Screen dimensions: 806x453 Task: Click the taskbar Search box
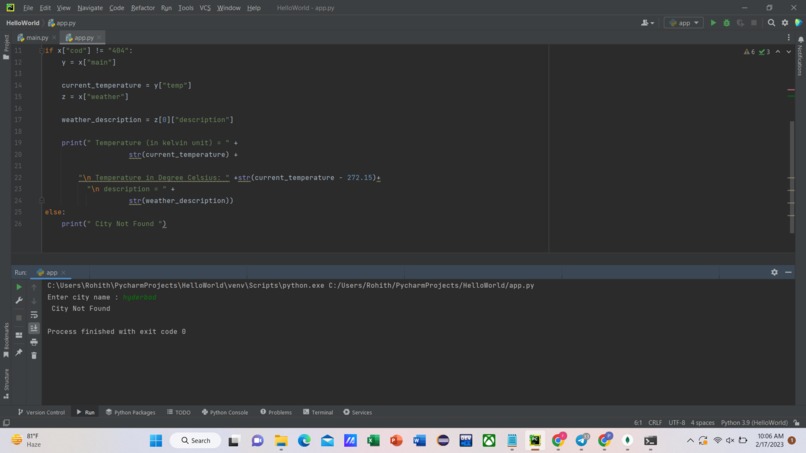tap(196, 441)
